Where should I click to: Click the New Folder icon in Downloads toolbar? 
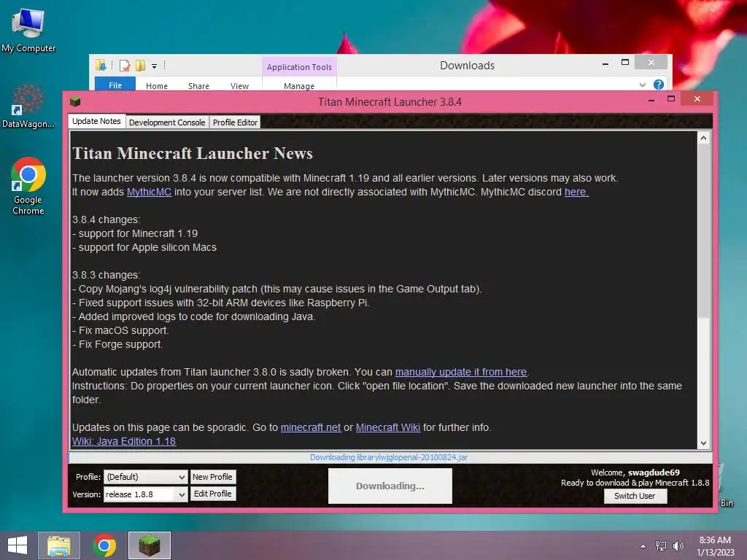(140, 65)
